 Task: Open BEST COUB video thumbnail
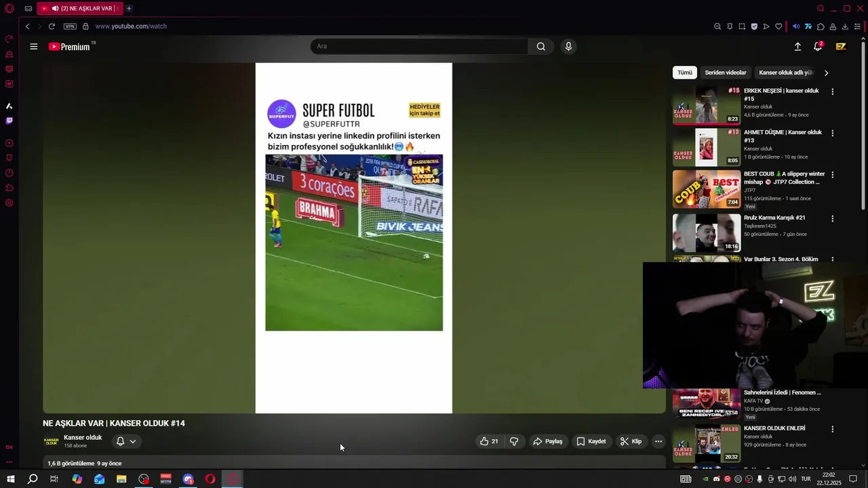(707, 188)
